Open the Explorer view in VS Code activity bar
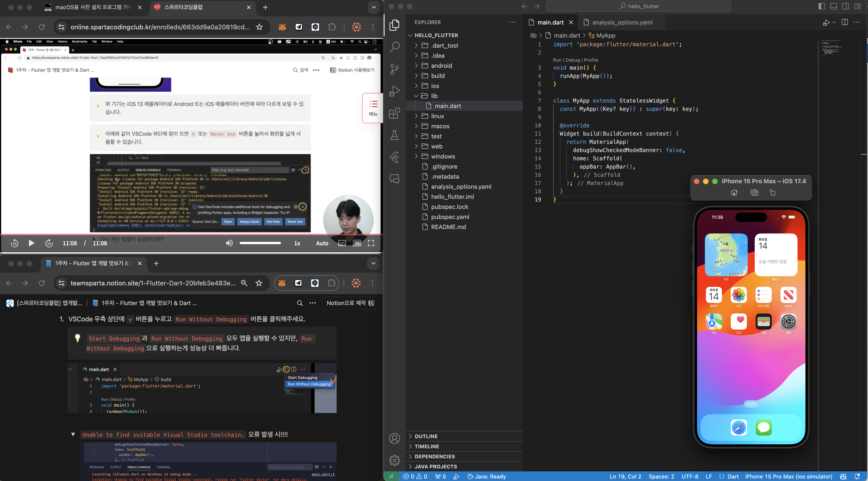 (x=395, y=25)
